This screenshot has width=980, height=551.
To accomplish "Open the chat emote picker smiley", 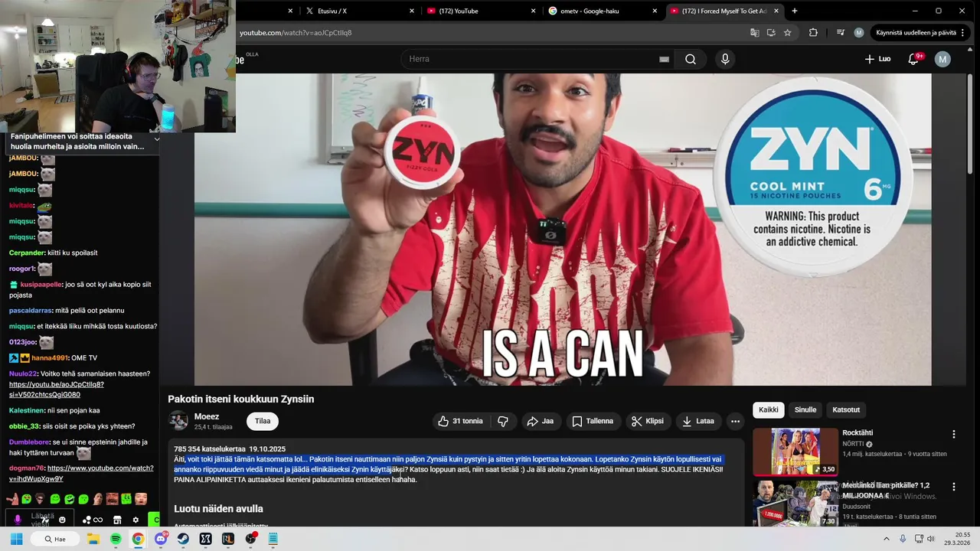I will click(62, 520).
